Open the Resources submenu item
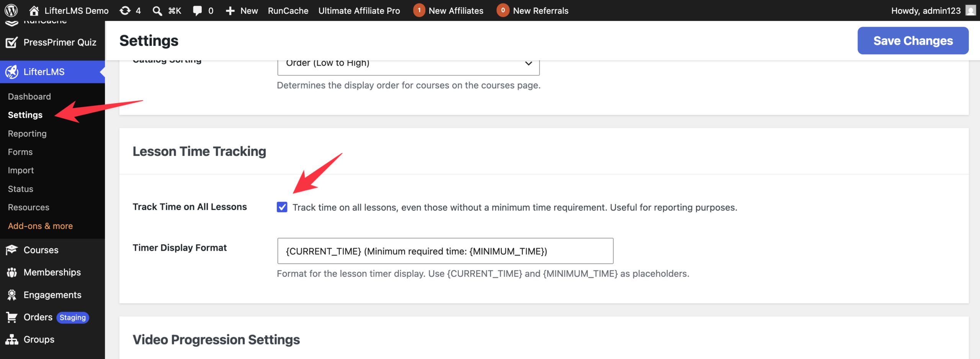 click(x=28, y=207)
